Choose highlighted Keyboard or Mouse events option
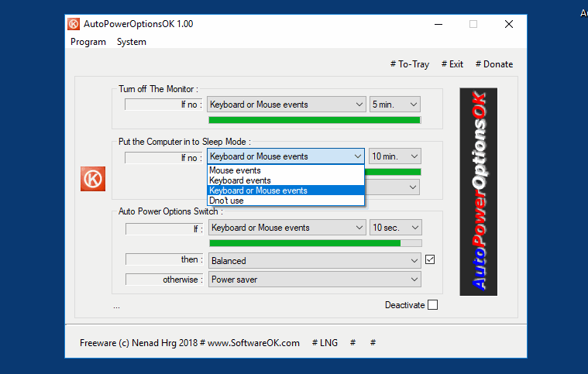Image resolution: width=588 pixels, height=374 pixels. (286, 190)
